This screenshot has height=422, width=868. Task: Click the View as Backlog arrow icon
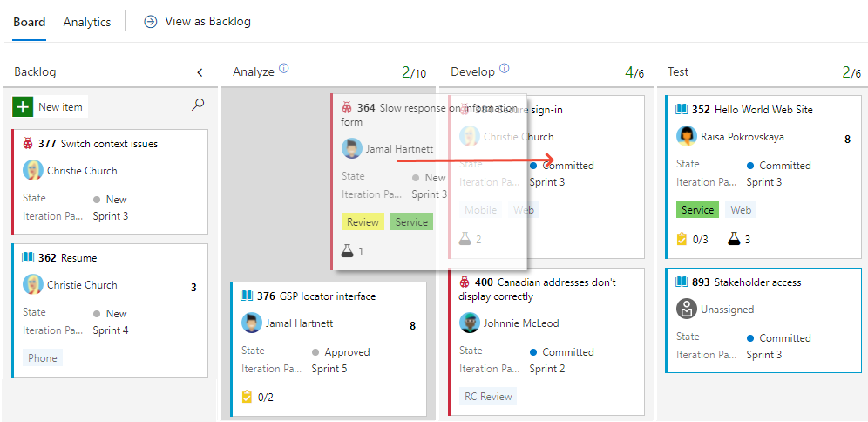[151, 22]
